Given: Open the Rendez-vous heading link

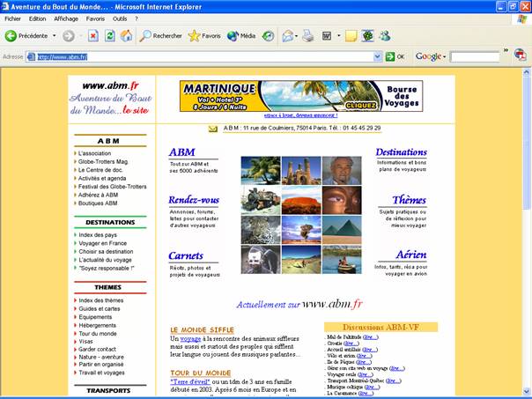Looking at the screenshot, I should coord(194,200).
